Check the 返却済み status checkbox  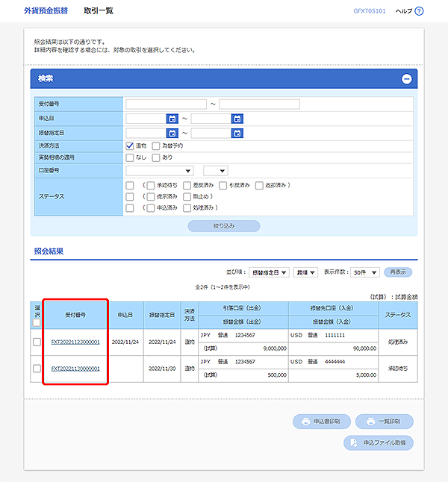[259, 185]
